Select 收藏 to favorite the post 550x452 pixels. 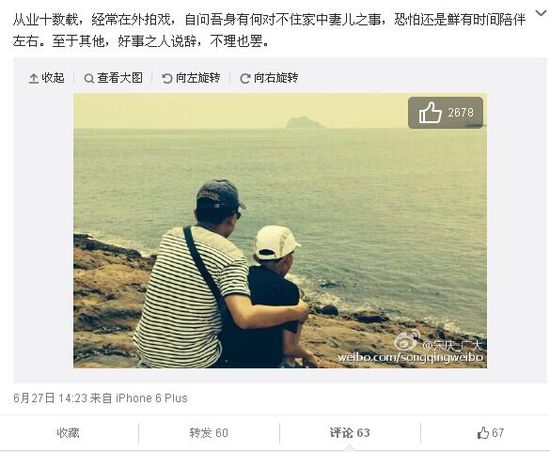click(x=68, y=433)
